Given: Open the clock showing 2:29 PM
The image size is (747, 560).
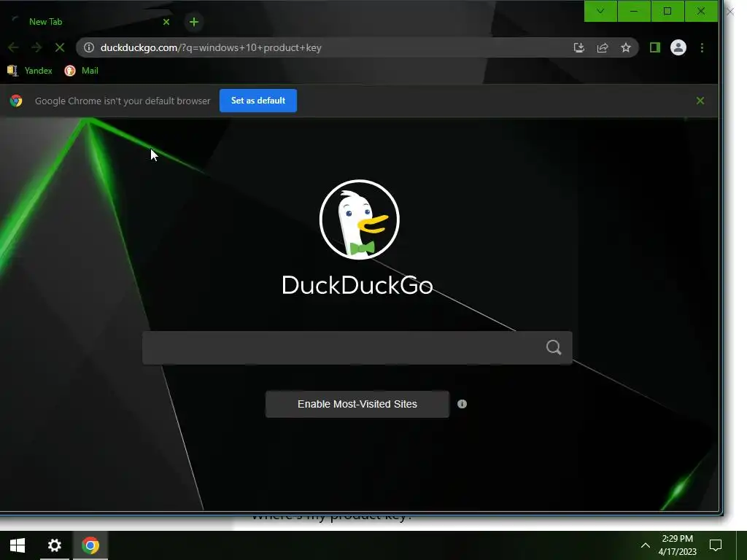Looking at the screenshot, I should (678, 545).
